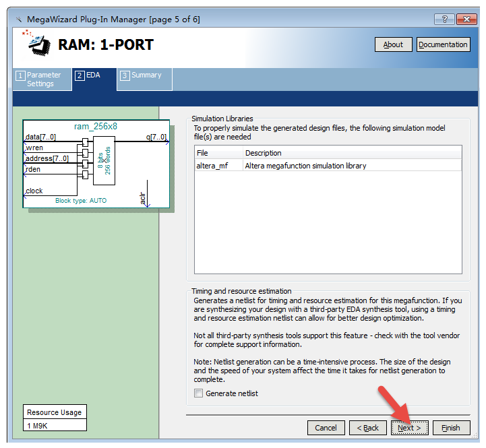Click the help question mark button
This screenshot has height=448, width=486.
click(444, 20)
